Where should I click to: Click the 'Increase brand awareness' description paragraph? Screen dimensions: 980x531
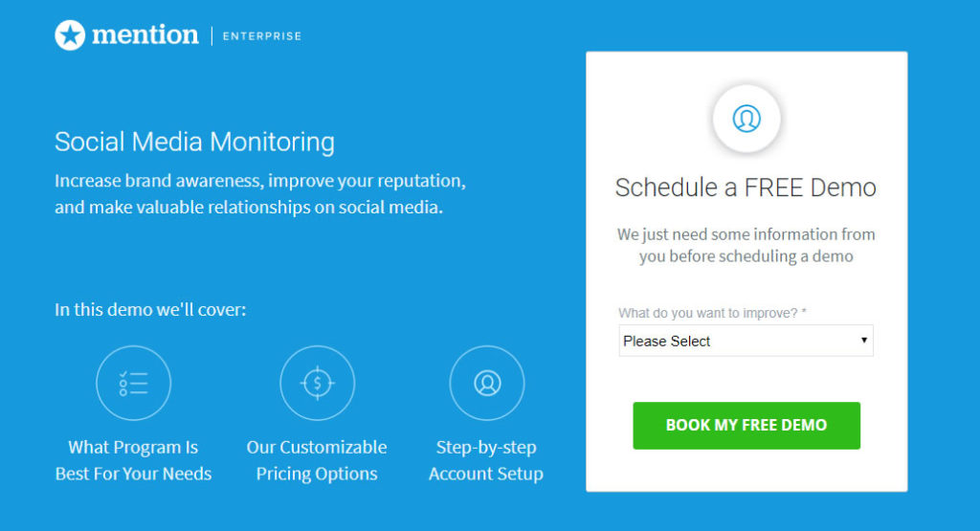pos(260,193)
